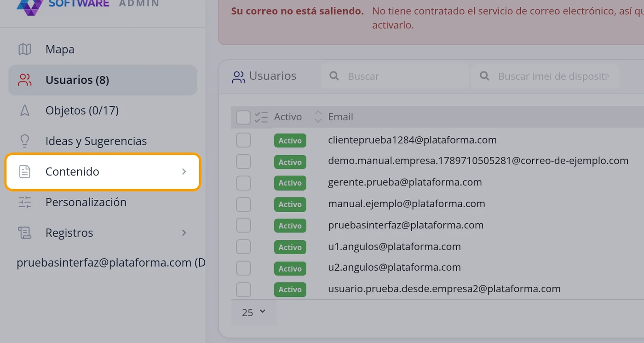Image resolution: width=644 pixels, height=343 pixels.
Task: Check the usuario.prueba.desde.empresa2 row checkbox
Action: coord(243,290)
